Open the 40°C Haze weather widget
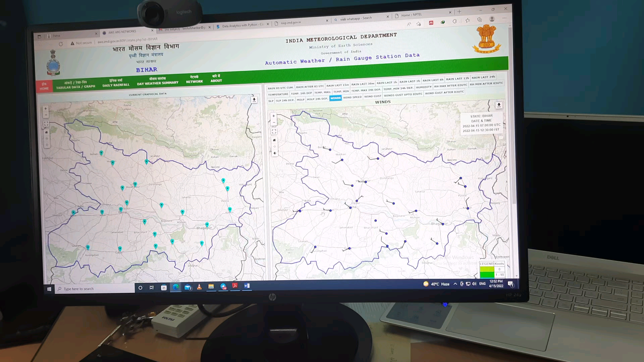The height and width of the screenshot is (362, 644). 436,284
